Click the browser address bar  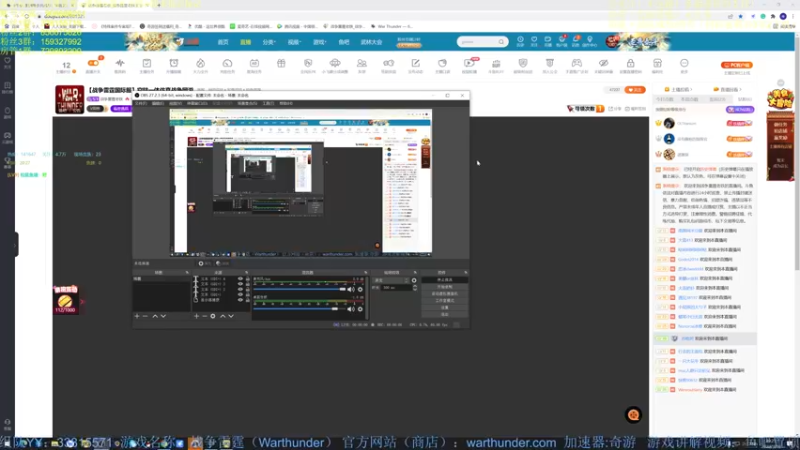(378, 16)
